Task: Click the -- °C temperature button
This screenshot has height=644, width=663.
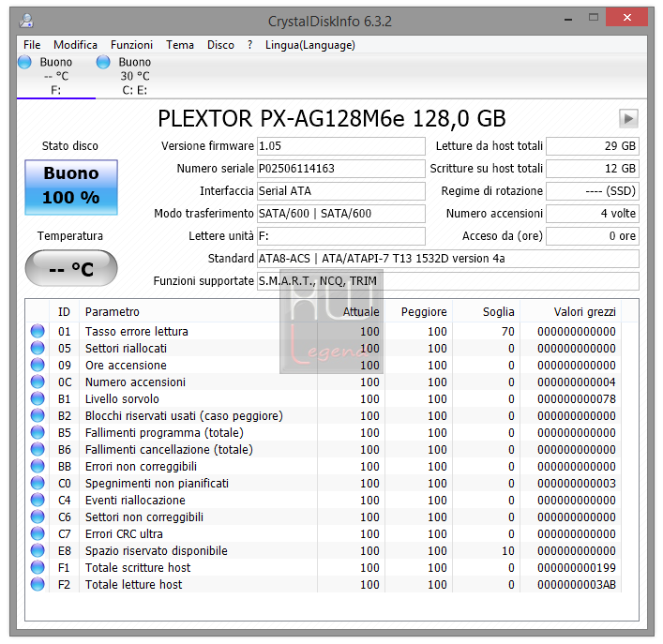Action: [x=71, y=268]
